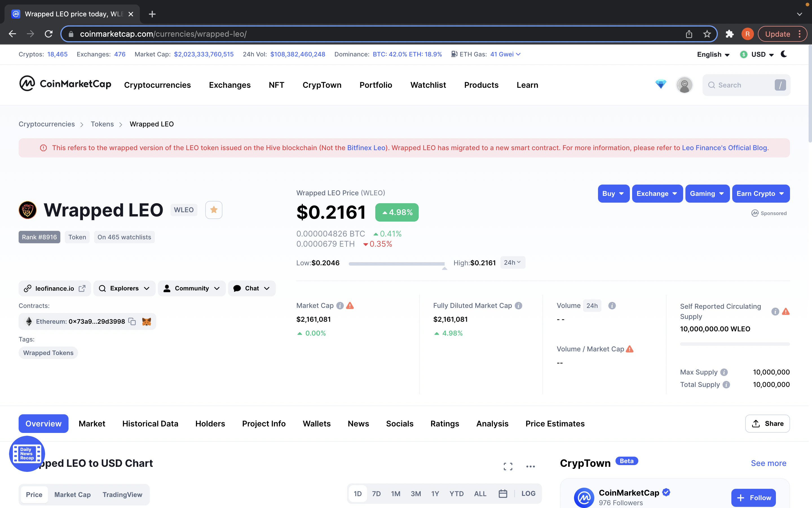Open Community dropdown

192,288
